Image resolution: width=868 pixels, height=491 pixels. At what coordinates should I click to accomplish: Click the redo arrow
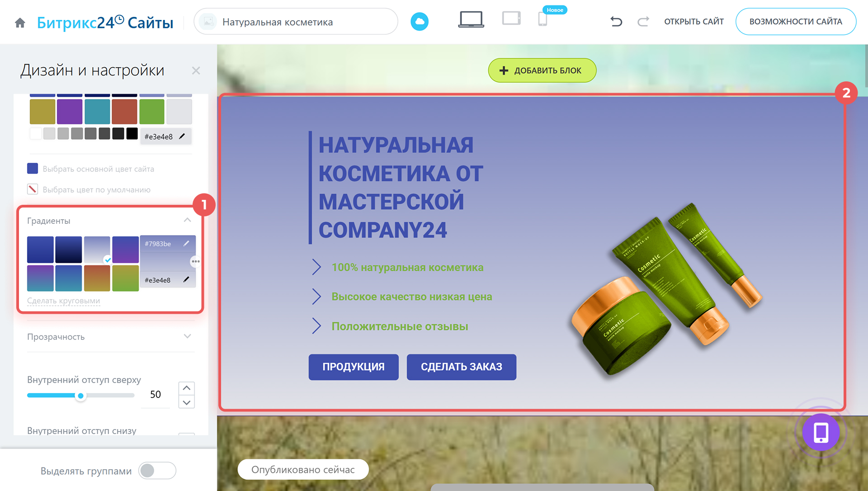click(643, 21)
